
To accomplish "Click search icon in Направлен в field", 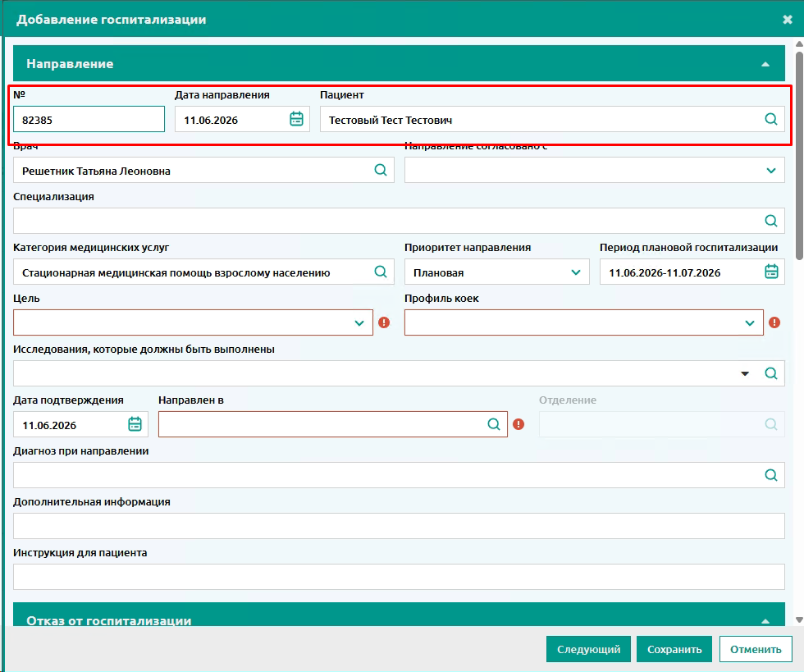I will (x=494, y=424).
